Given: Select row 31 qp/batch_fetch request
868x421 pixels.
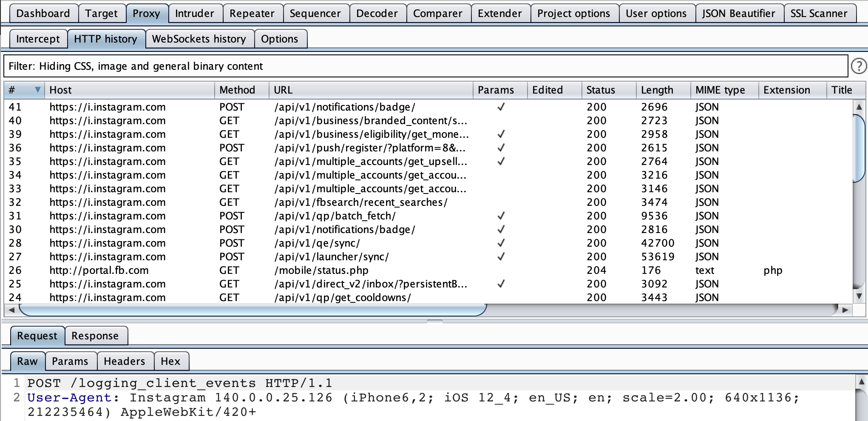Looking at the screenshot, I should [428, 216].
